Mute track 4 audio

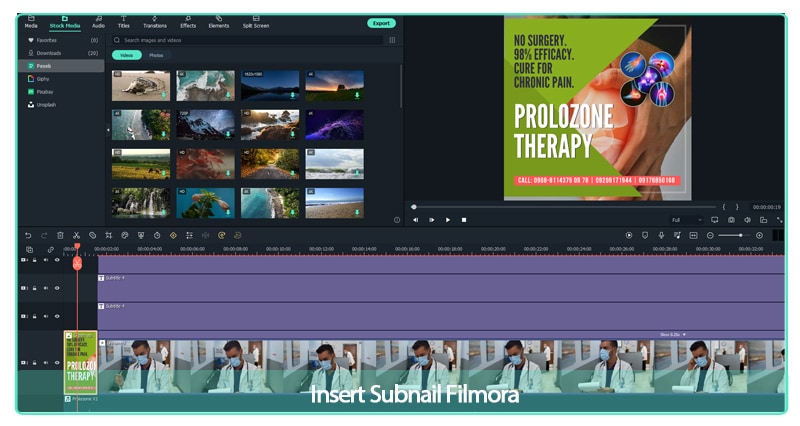[x=46, y=260]
